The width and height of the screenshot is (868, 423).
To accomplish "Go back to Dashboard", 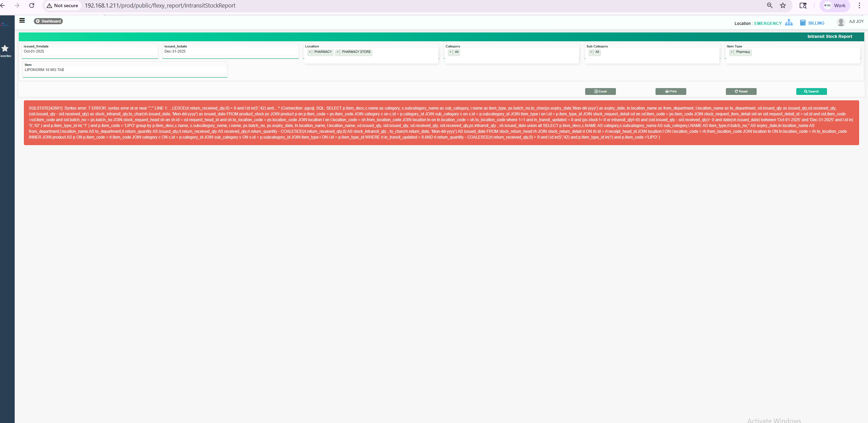I will pyautogui.click(x=48, y=21).
